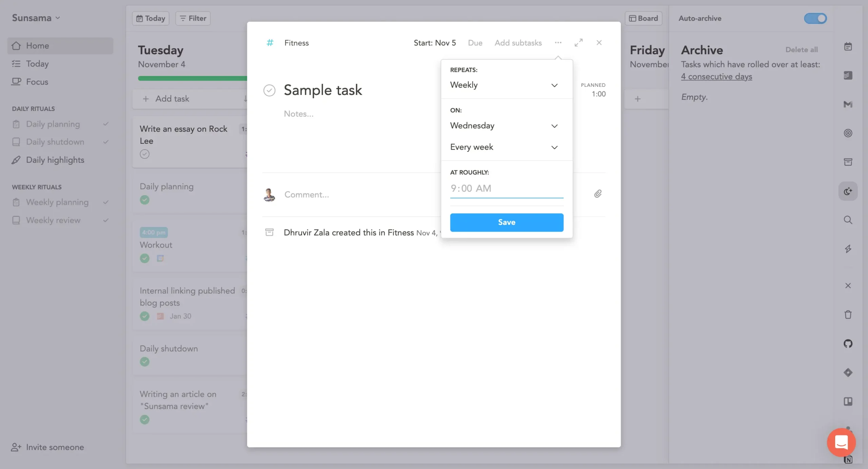Open the three-dots task options menu
Screen dimensions: 868x469
click(558, 43)
